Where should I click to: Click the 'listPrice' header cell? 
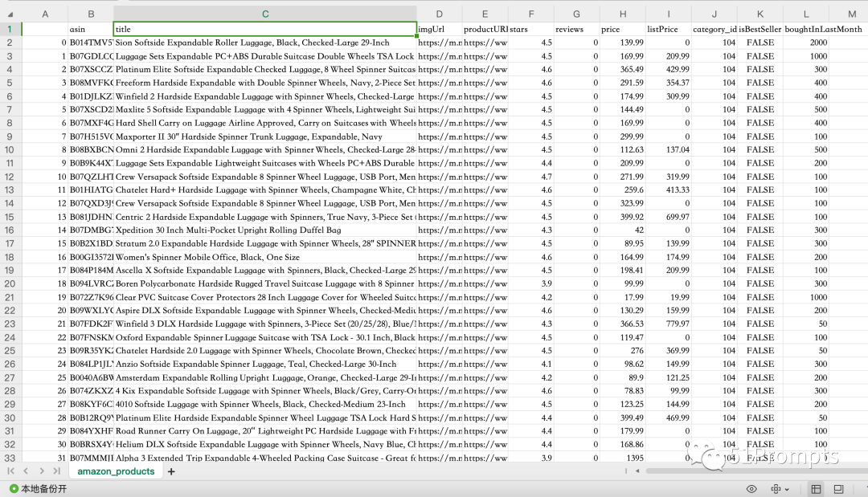click(668, 29)
